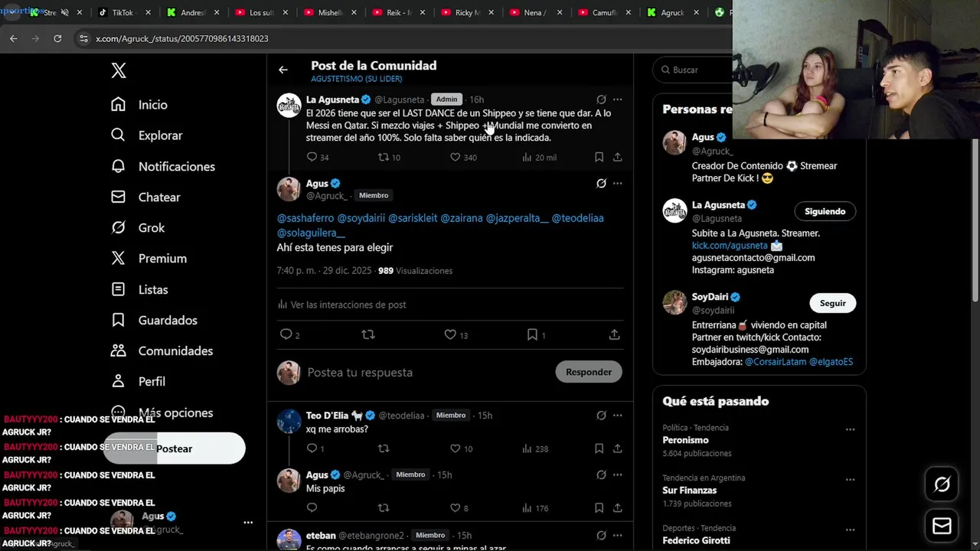Go back with browser back arrow

pos(14,38)
